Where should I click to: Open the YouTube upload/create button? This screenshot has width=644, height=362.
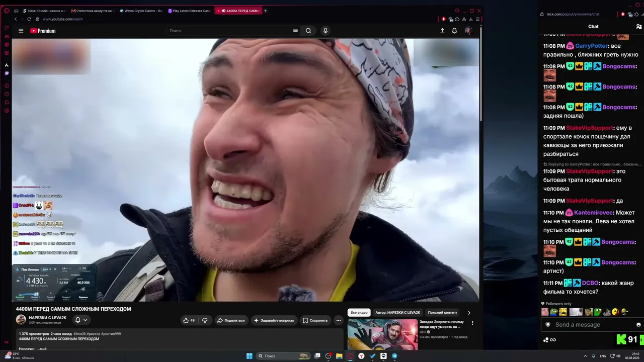(442, 31)
